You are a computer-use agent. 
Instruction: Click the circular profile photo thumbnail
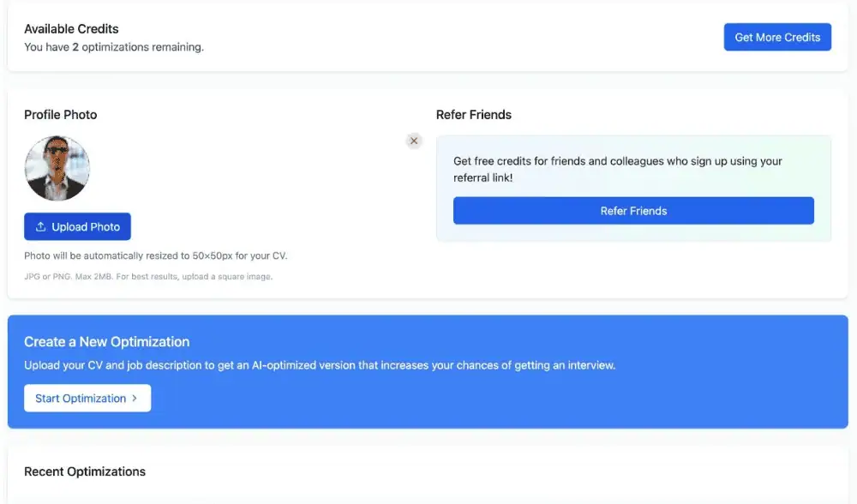tap(57, 168)
